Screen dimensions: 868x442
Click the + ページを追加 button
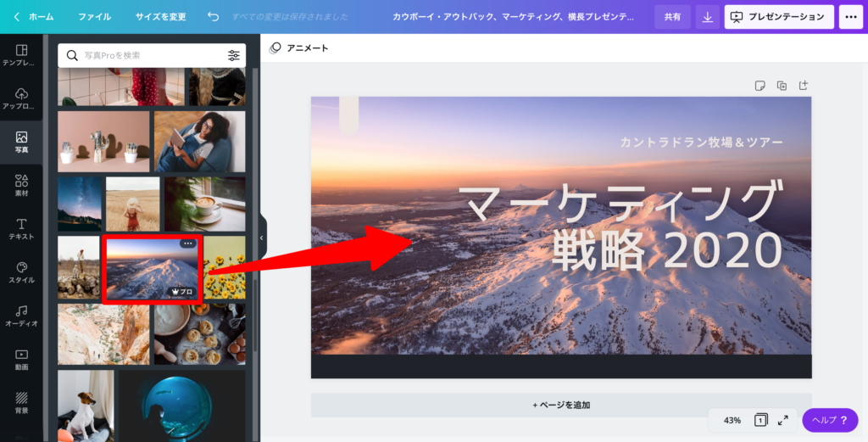[x=561, y=405]
